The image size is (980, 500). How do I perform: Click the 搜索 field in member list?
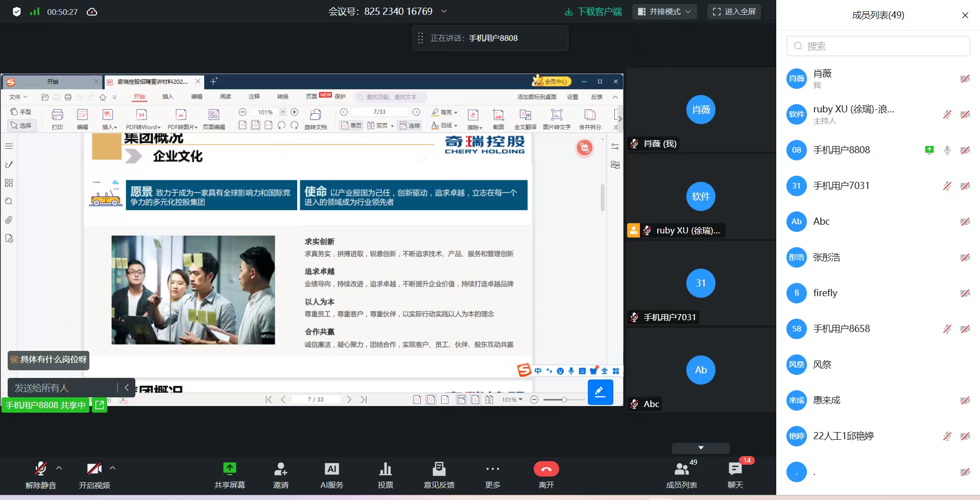click(x=878, y=46)
